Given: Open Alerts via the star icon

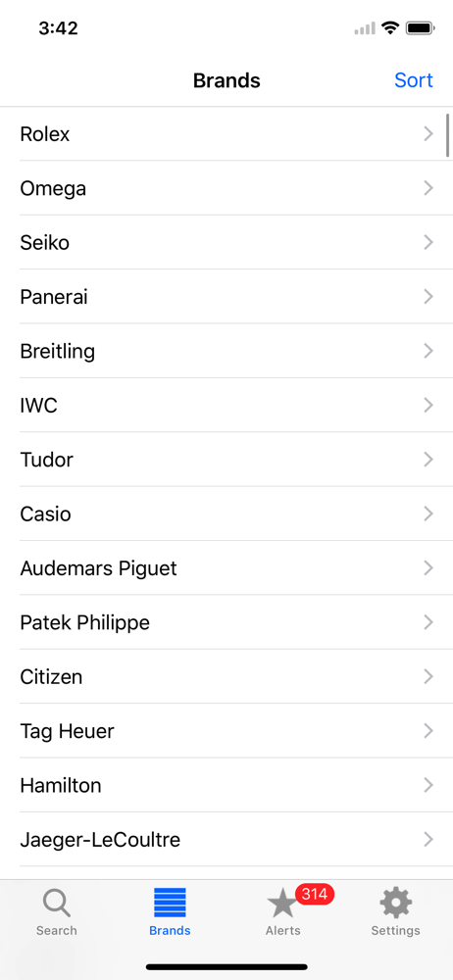Looking at the screenshot, I should click(282, 905).
